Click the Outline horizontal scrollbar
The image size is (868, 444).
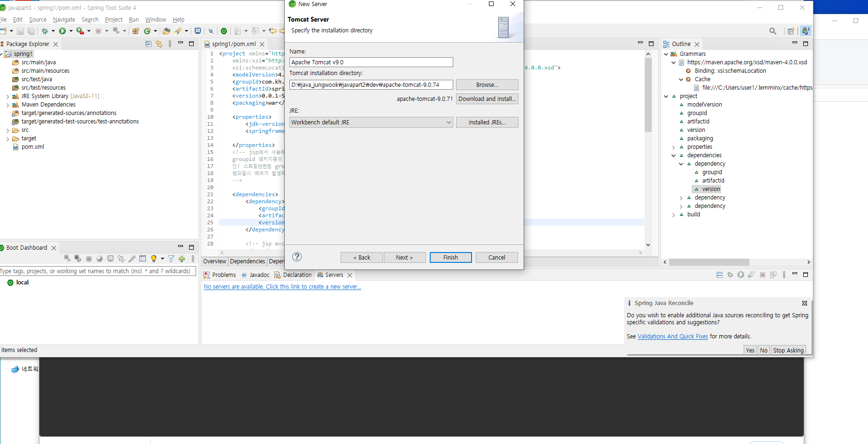click(x=708, y=262)
